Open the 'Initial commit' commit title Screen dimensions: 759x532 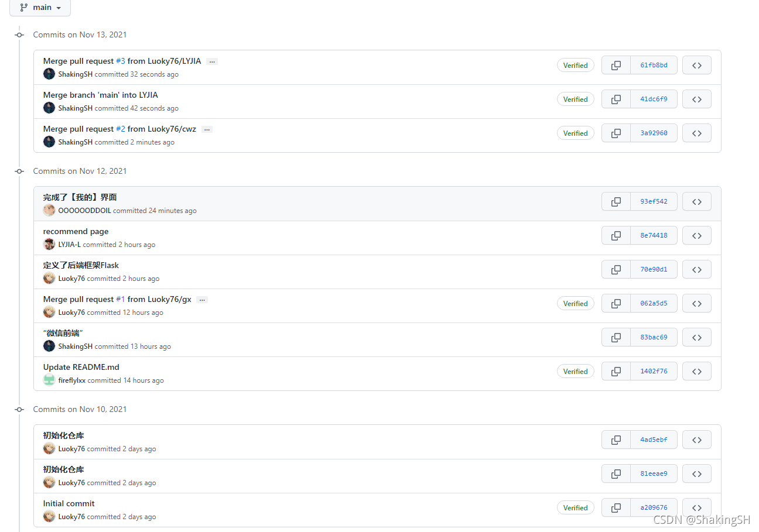[x=69, y=504]
